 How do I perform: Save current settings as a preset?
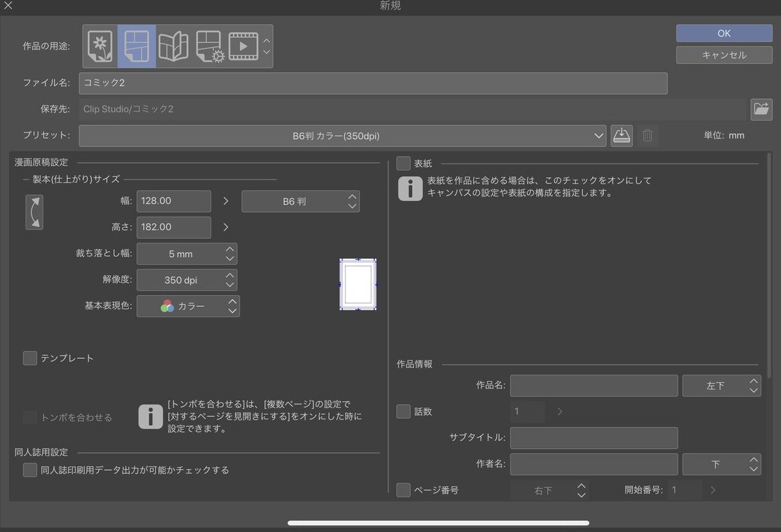coord(621,135)
